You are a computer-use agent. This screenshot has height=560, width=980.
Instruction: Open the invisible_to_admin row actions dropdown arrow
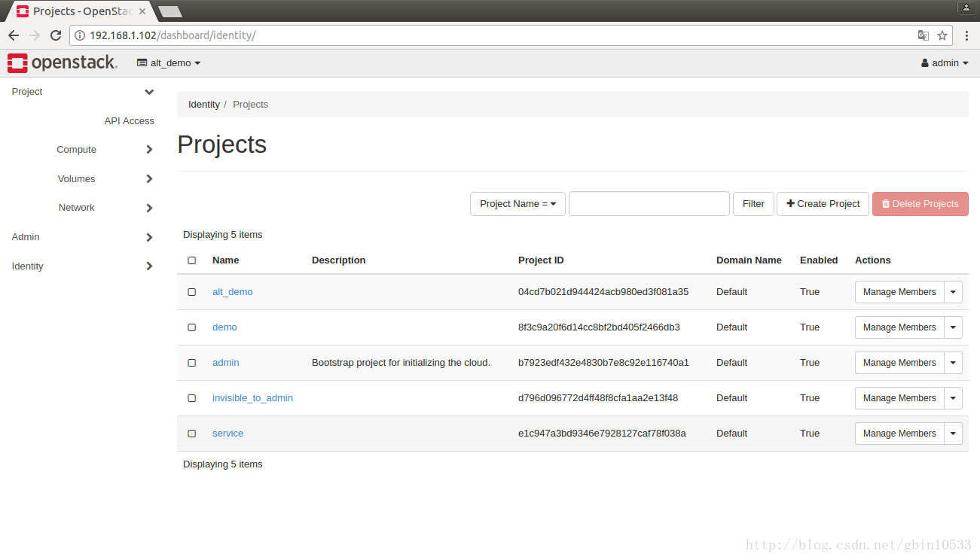954,398
